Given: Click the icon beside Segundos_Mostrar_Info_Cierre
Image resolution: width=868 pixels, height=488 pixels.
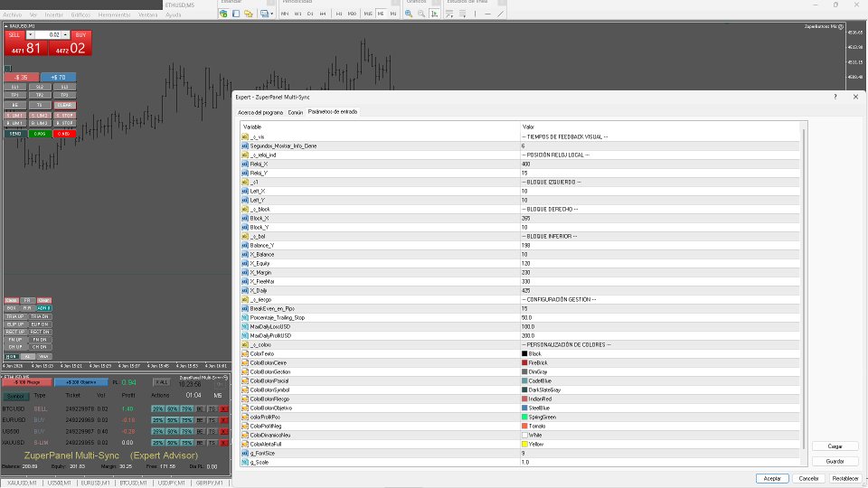Looking at the screenshot, I should 245,146.
